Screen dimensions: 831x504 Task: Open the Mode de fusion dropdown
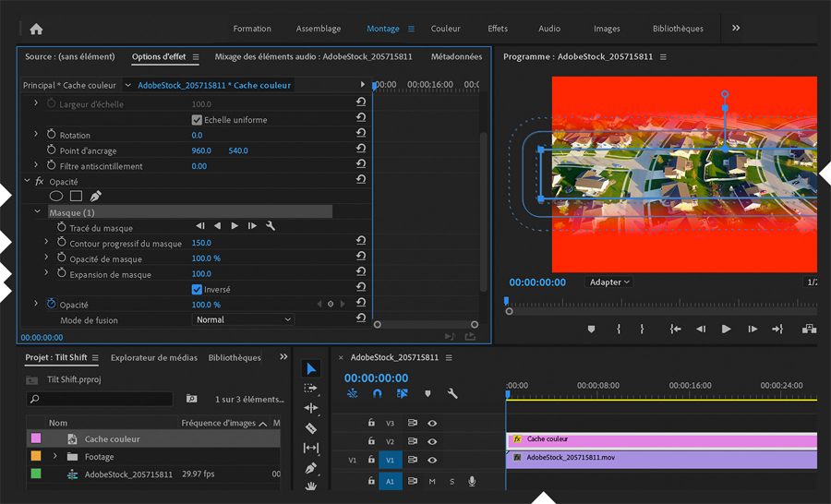click(x=244, y=320)
